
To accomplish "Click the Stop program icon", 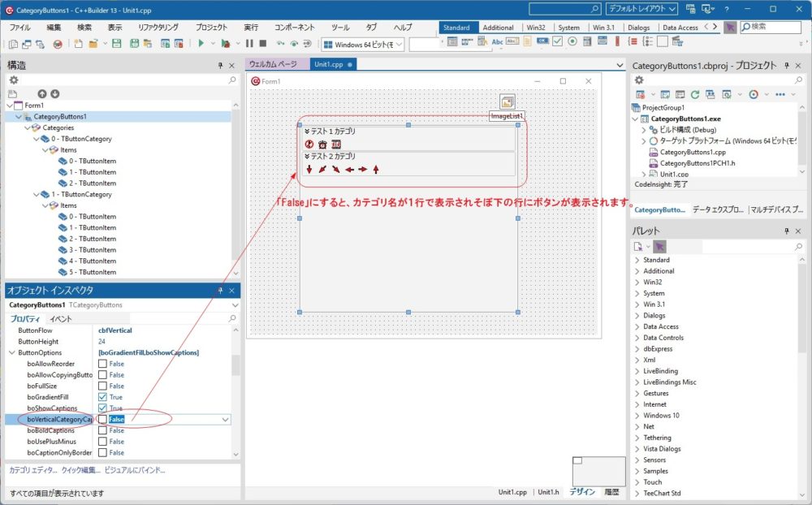I will click(x=262, y=43).
